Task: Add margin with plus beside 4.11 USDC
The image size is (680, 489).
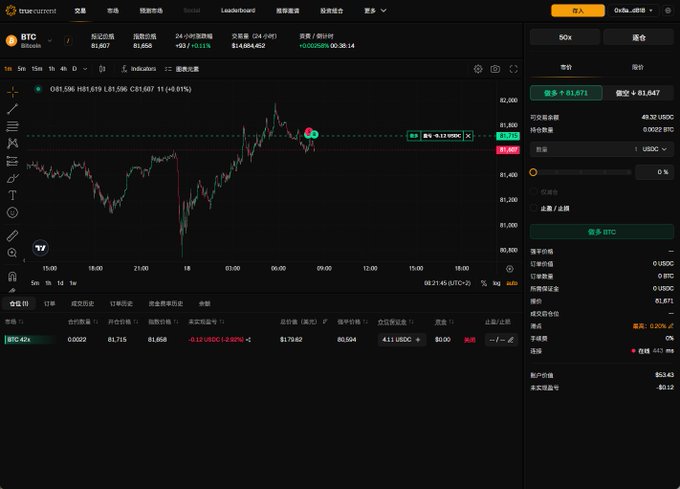Action: coord(418,340)
